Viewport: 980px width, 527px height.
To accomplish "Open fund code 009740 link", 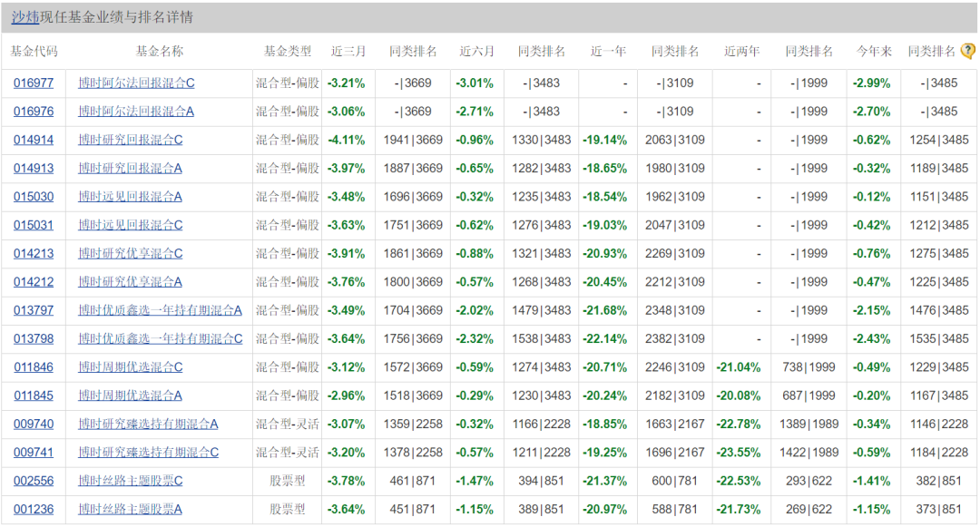I will 34,424.
